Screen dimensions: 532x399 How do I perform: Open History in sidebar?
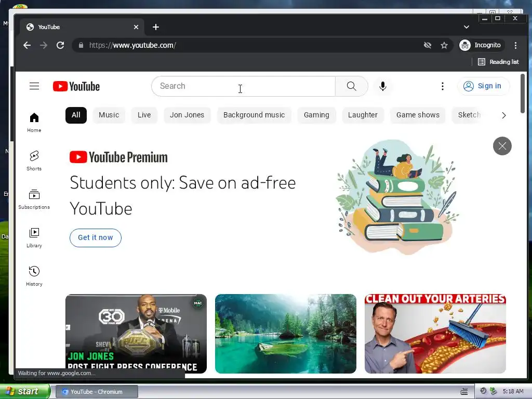coord(34,276)
